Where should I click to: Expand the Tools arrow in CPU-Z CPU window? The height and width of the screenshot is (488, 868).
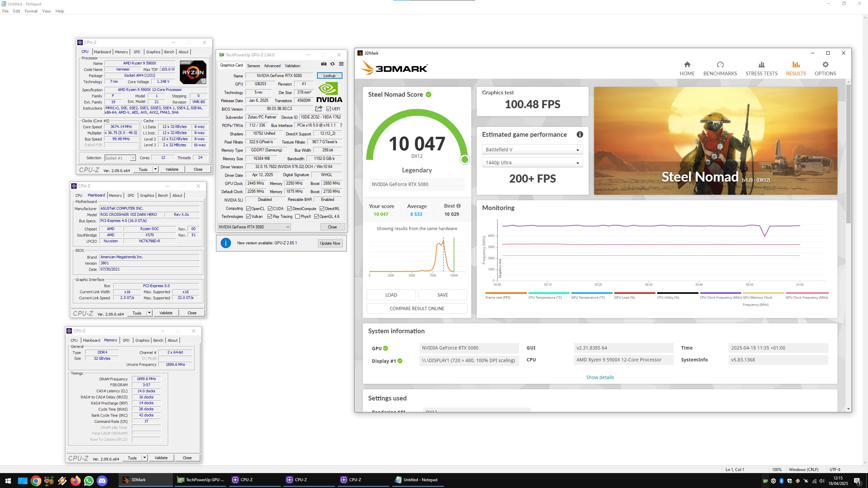[x=155, y=169]
